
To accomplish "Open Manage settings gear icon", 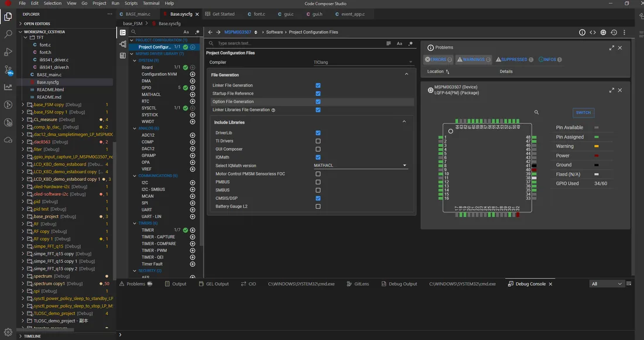I will [8, 332].
